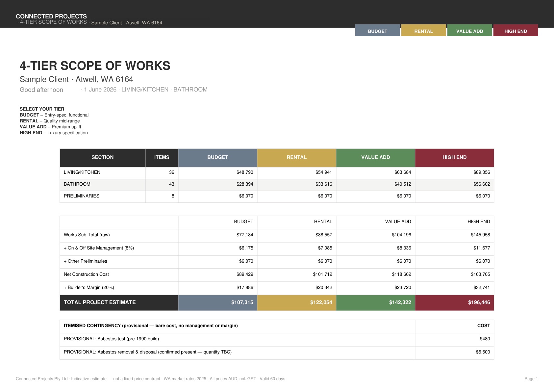Click the ITEMS column header

click(162, 157)
